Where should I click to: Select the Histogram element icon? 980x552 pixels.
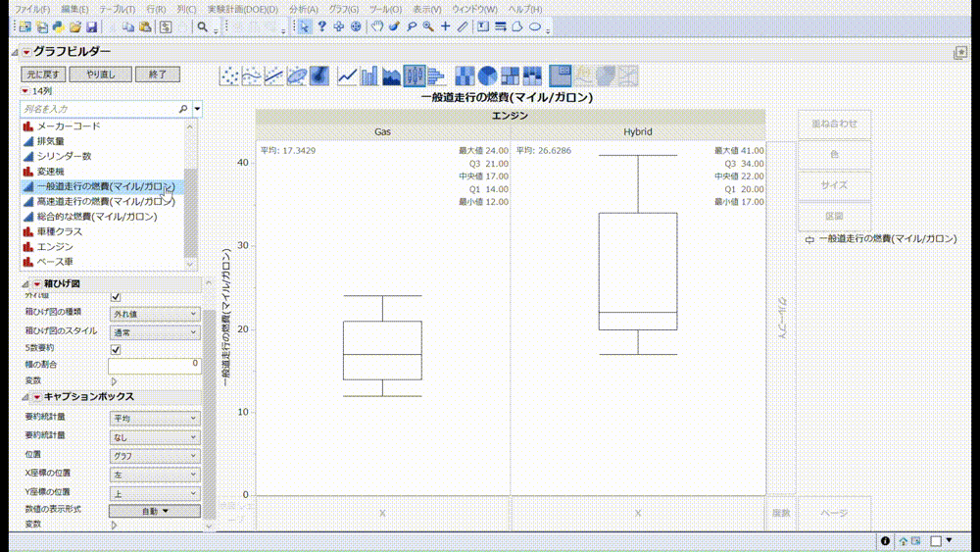coord(436,76)
